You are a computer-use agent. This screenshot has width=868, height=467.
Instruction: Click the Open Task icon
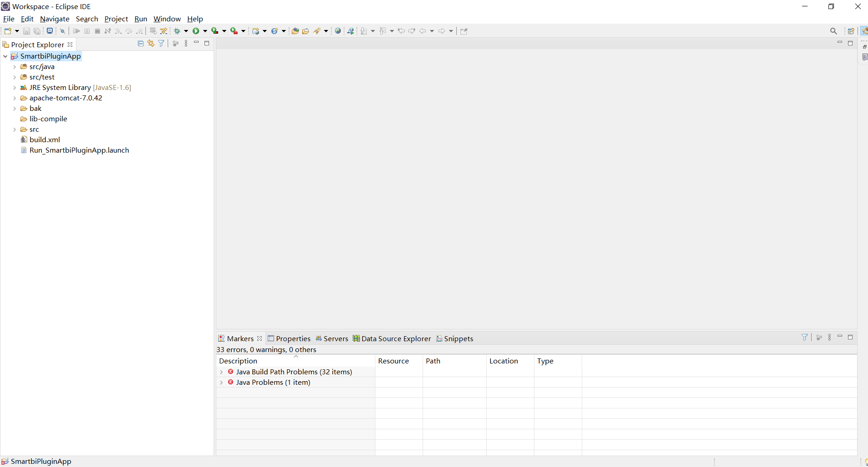tap(306, 31)
